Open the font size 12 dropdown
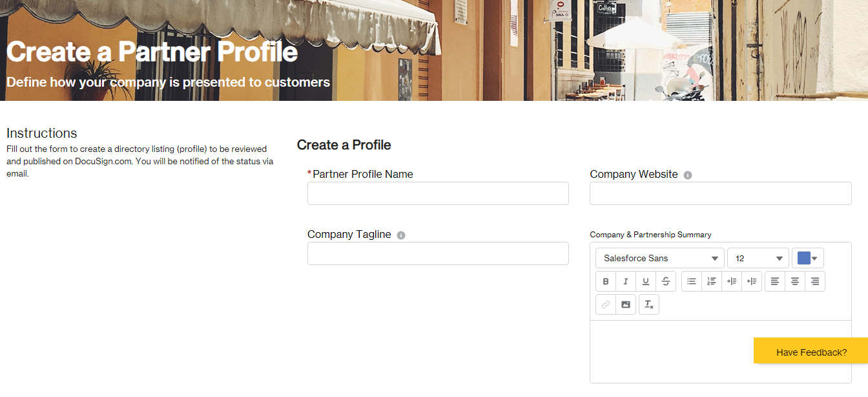 [758, 258]
